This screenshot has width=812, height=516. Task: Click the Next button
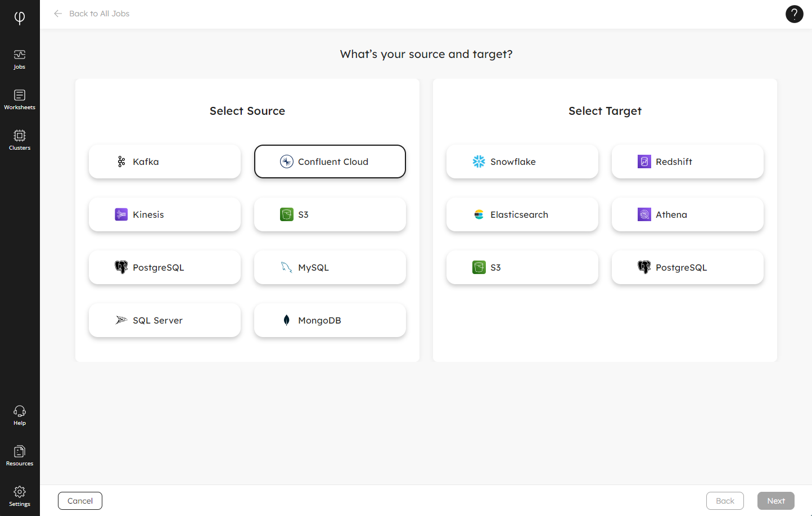[776, 501]
